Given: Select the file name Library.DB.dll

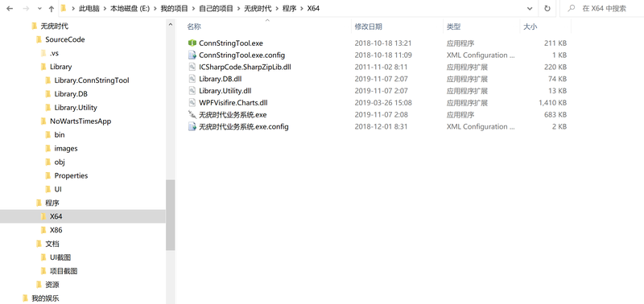Looking at the screenshot, I should point(220,79).
